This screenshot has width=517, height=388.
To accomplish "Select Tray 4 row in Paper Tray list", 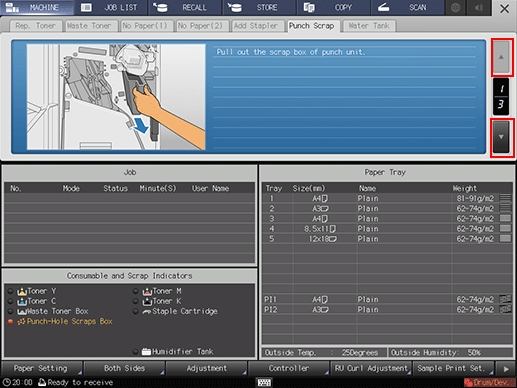I will click(x=387, y=229).
